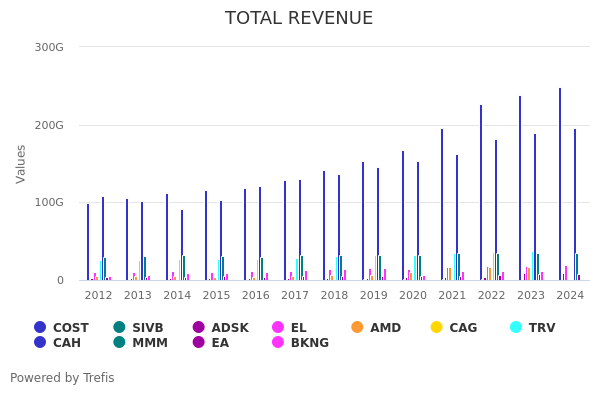Click the magenta BKNG legend dot
The width and height of the screenshot is (600, 400).
[x=278, y=343]
